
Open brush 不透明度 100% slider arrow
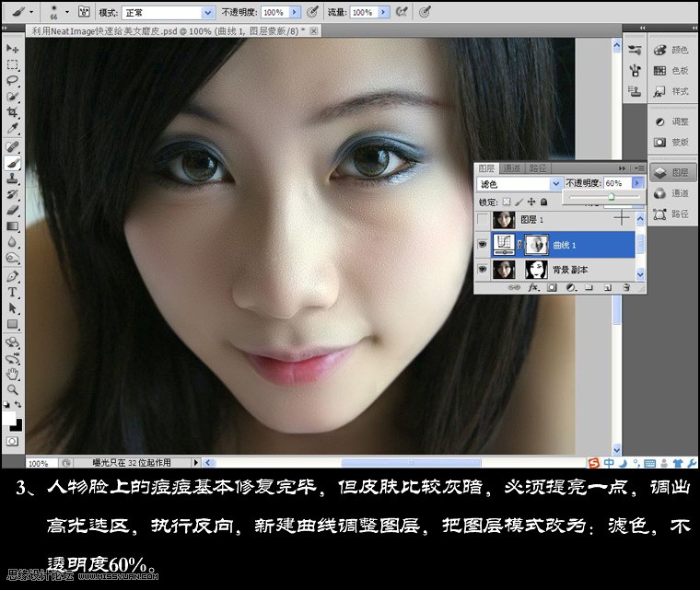(x=294, y=13)
